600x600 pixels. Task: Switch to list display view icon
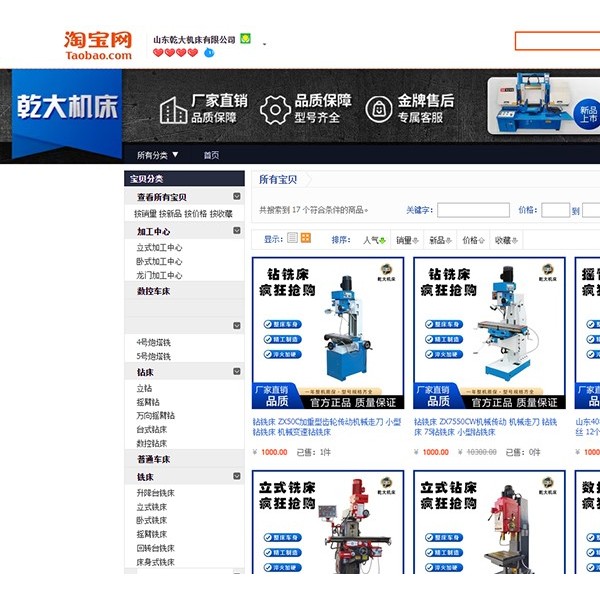click(292, 238)
